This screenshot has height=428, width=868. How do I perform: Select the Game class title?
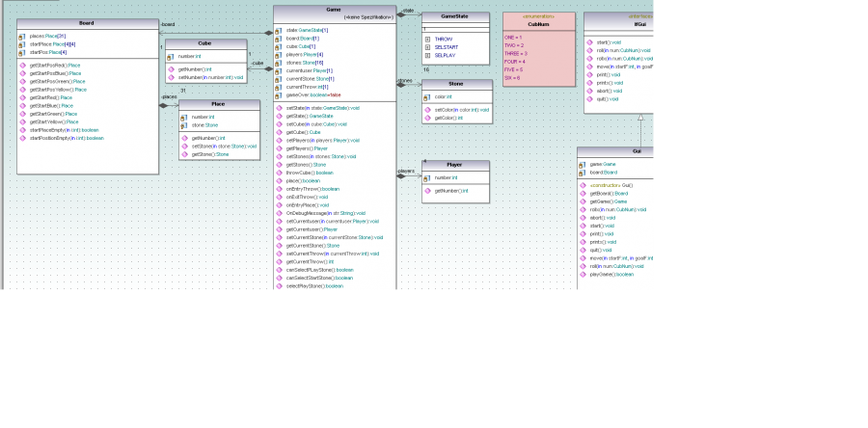(334, 10)
